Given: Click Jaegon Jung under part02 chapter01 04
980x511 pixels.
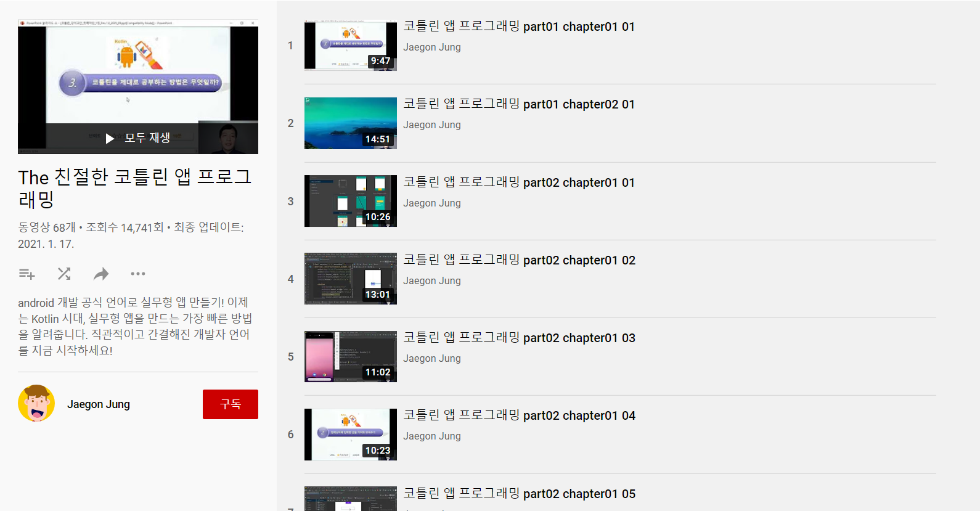Looking at the screenshot, I should (432, 436).
